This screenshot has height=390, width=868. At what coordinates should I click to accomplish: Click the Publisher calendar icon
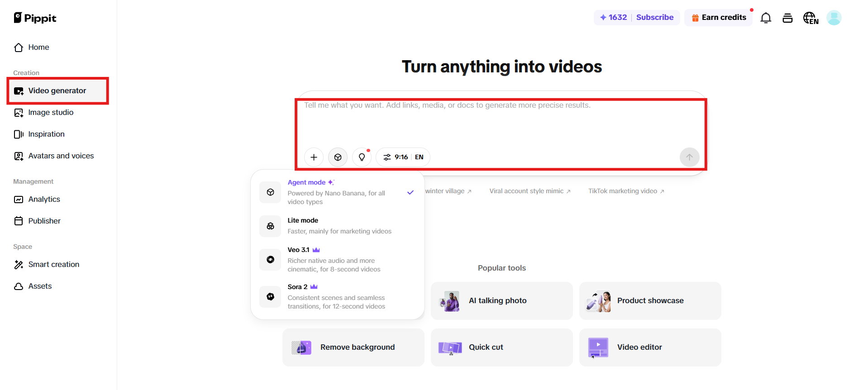(x=19, y=221)
